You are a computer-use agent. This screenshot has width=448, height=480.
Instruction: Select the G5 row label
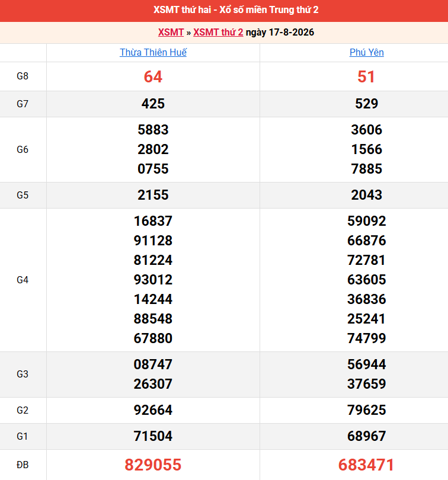point(23,195)
